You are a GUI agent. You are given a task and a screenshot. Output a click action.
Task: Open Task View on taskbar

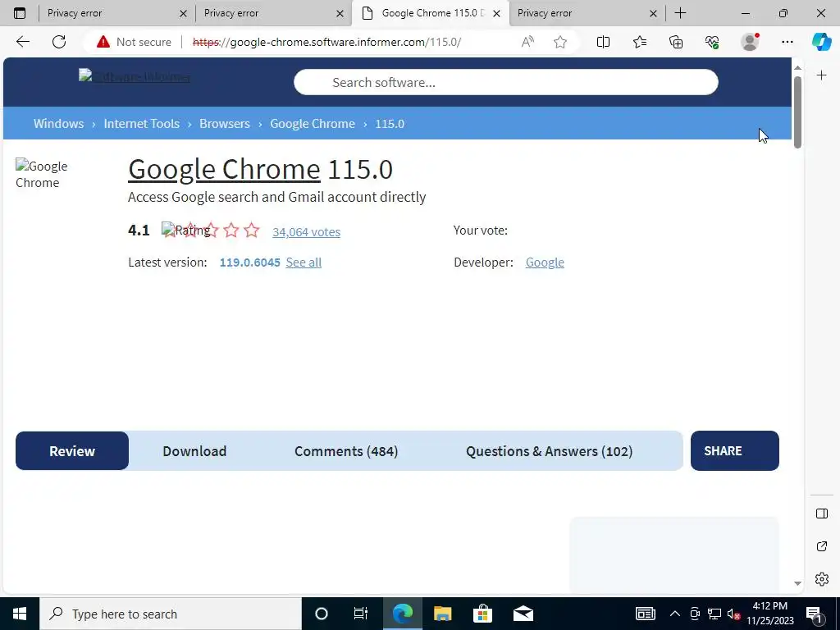pos(361,614)
